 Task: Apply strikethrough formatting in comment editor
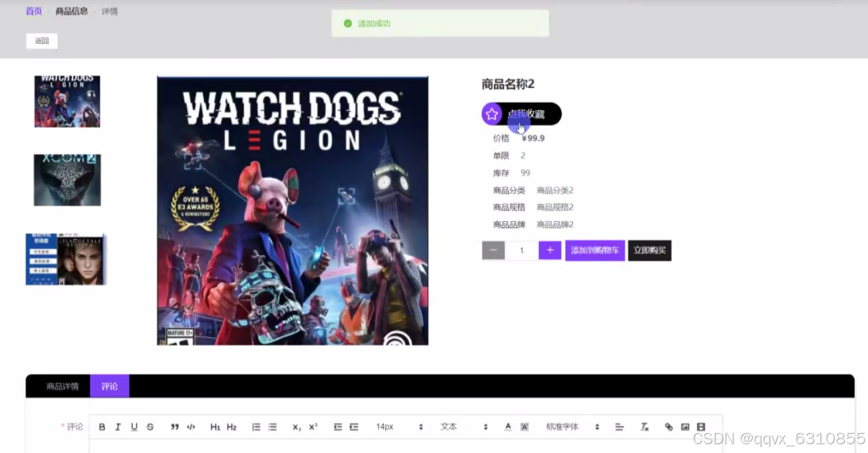(150, 427)
